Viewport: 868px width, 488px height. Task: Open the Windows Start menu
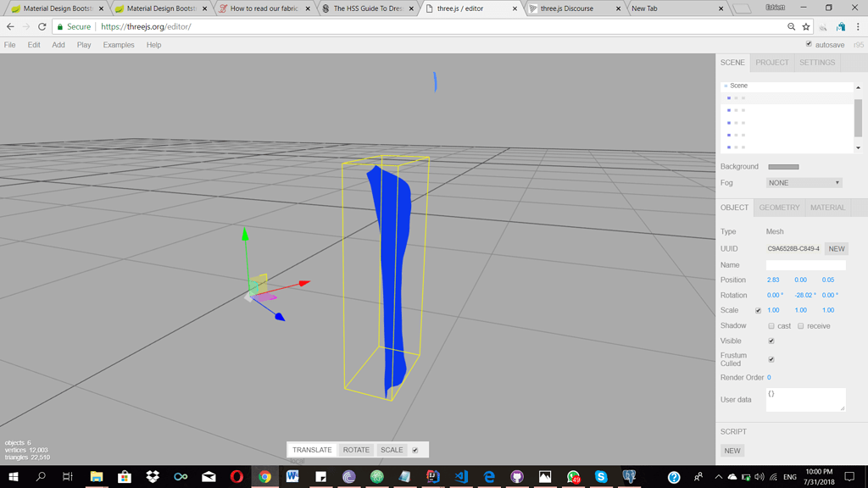click(x=14, y=477)
